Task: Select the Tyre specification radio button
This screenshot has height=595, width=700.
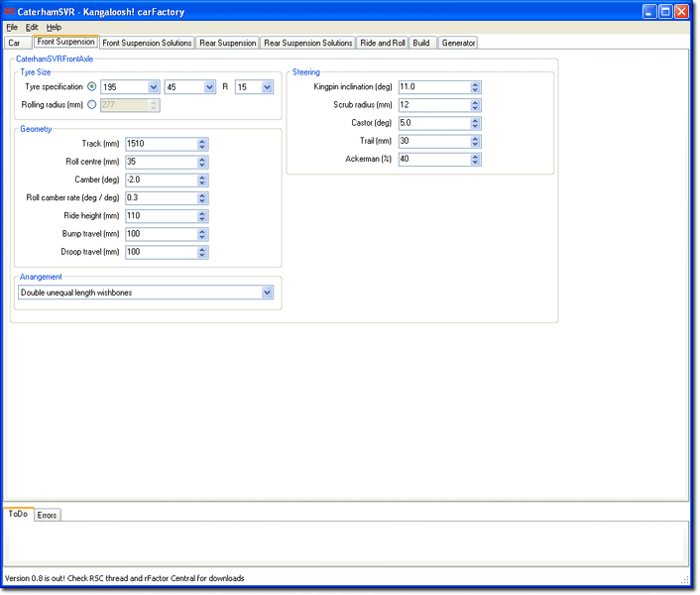Action: (91, 86)
